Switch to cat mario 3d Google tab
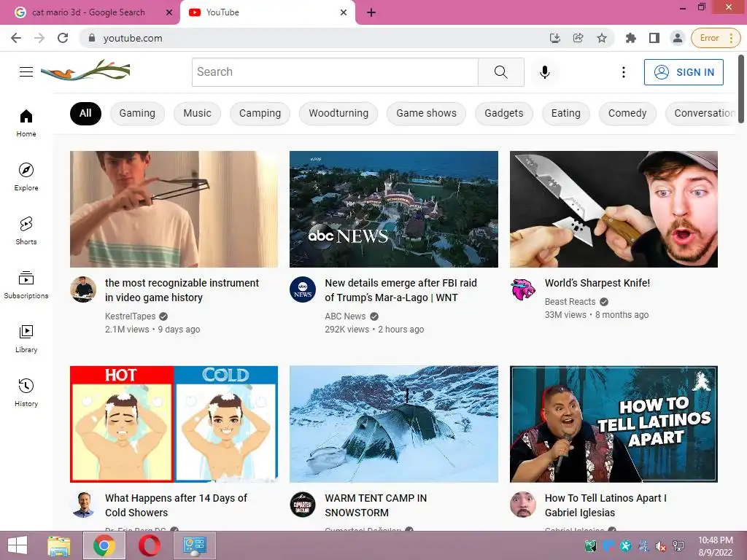The image size is (747, 560). (x=88, y=13)
